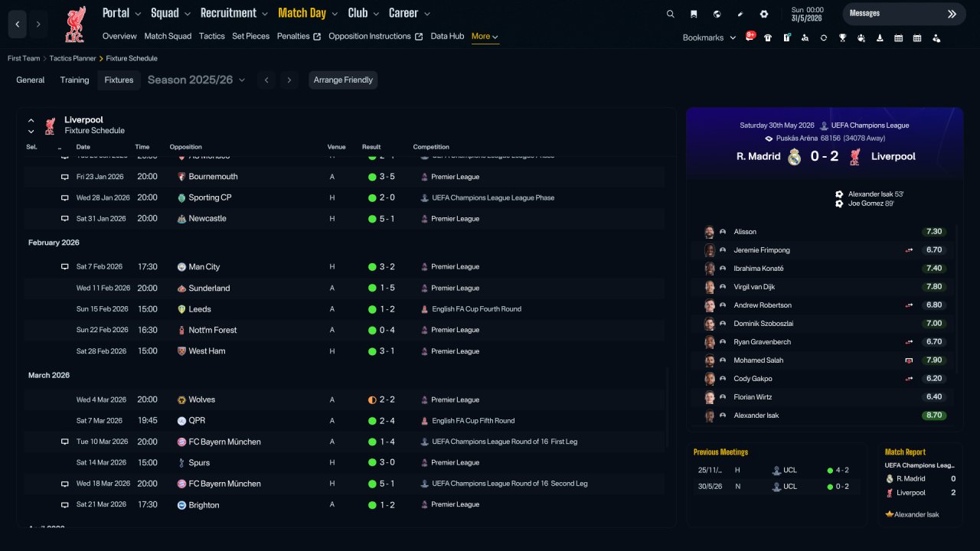Image resolution: width=980 pixels, height=551 pixels.
Task: Click Alexander Isak's 8.70 rating badge
Action: [x=934, y=416]
